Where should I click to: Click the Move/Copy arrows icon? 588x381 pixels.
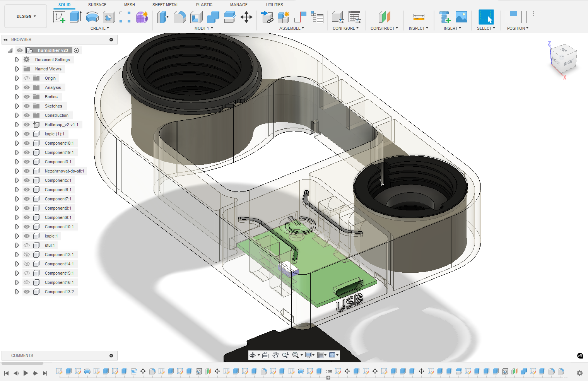tap(246, 17)
